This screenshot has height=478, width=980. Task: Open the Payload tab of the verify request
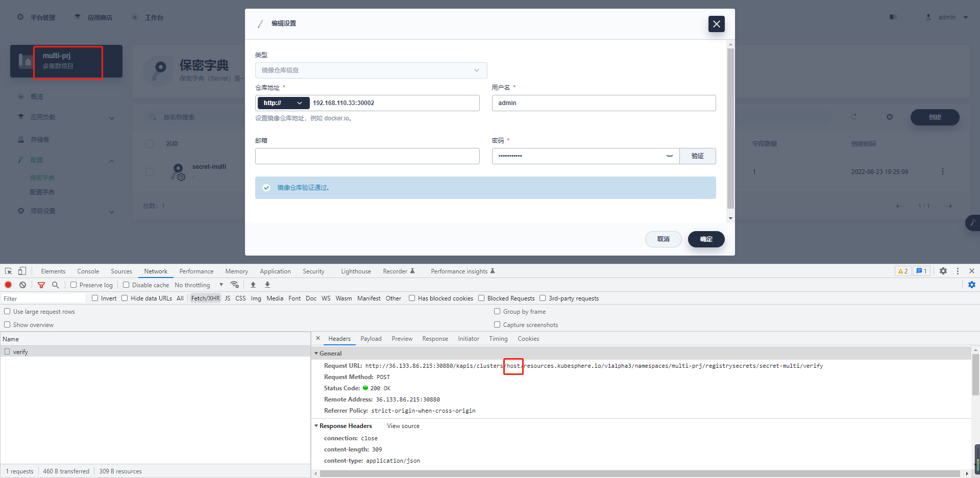(x=371, y=338)
